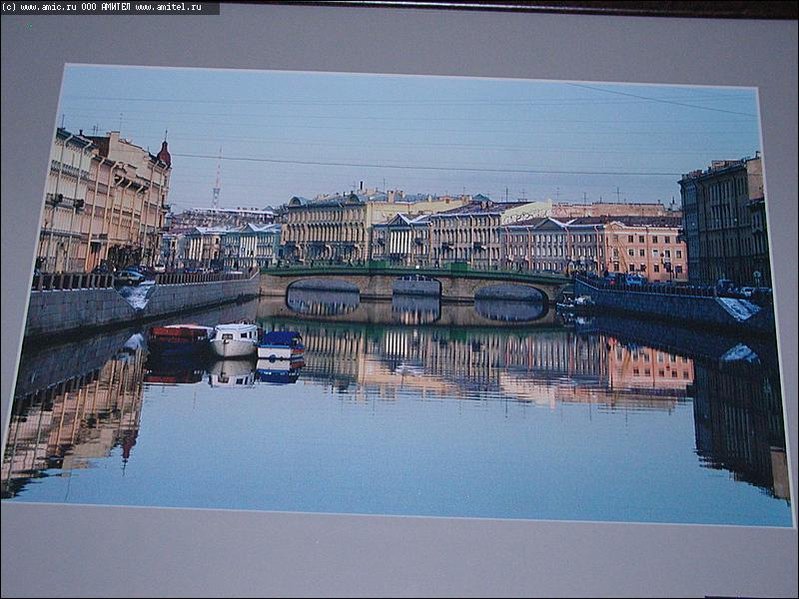Click the dark building on the right edge
The width and height of the screenshot is (799, 599).
(723, 222)
